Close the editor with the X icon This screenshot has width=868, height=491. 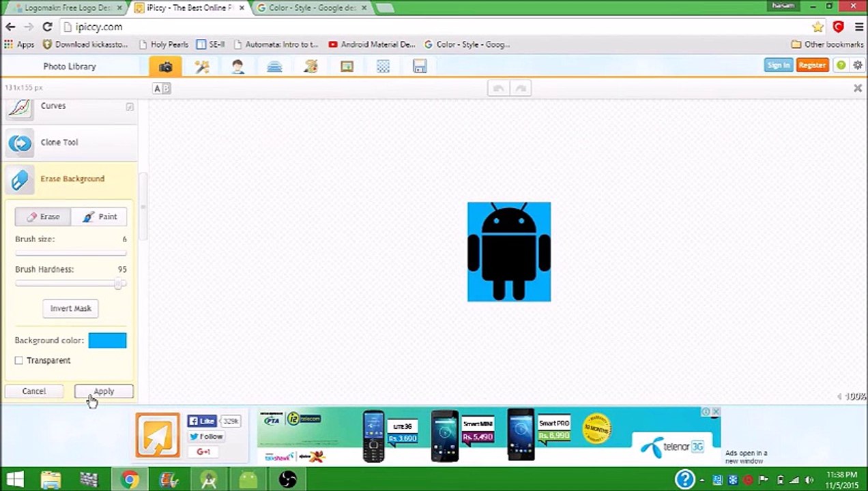pos(858,88)
